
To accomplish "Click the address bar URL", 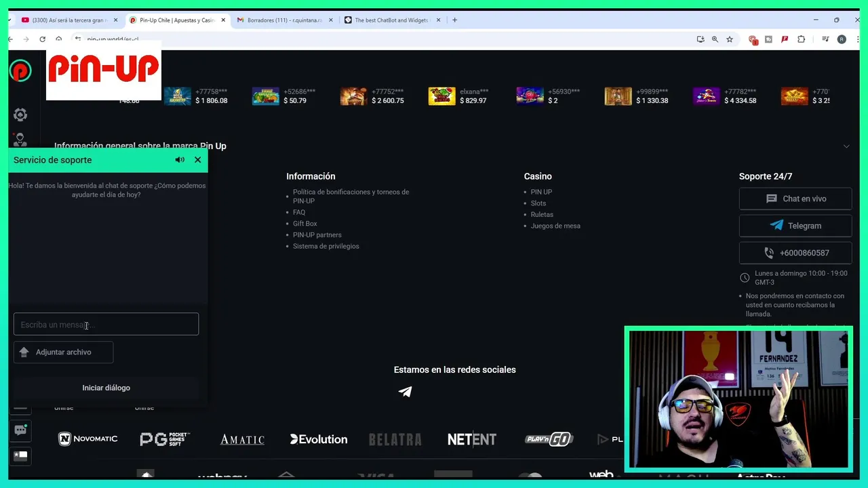I will click(112, 40).
